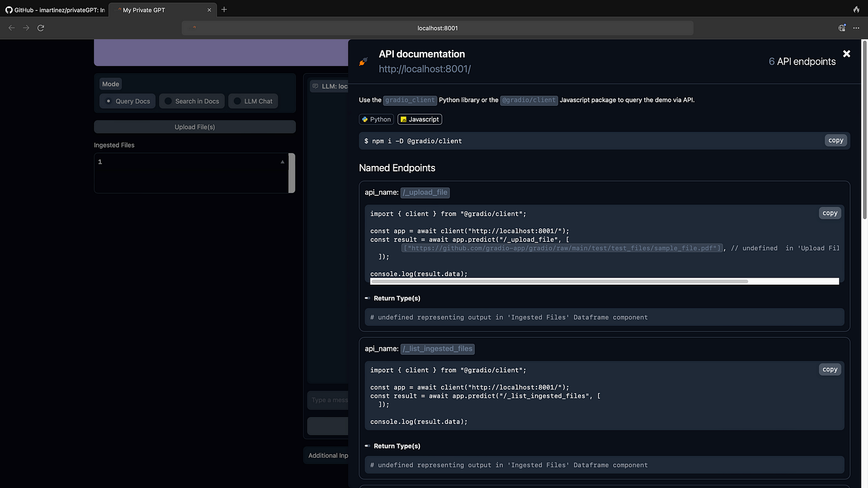Select the Query Docs mode
The width and height of the screenshot is (868, 488).
pos(127,101)
